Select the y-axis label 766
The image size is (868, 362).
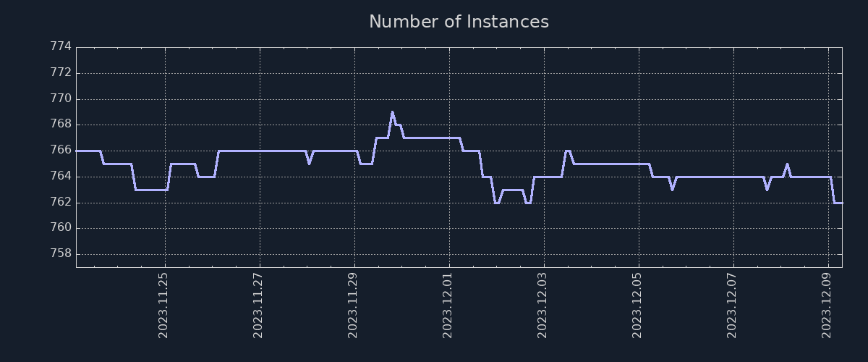pyautogui.click(x=61, y=150)
